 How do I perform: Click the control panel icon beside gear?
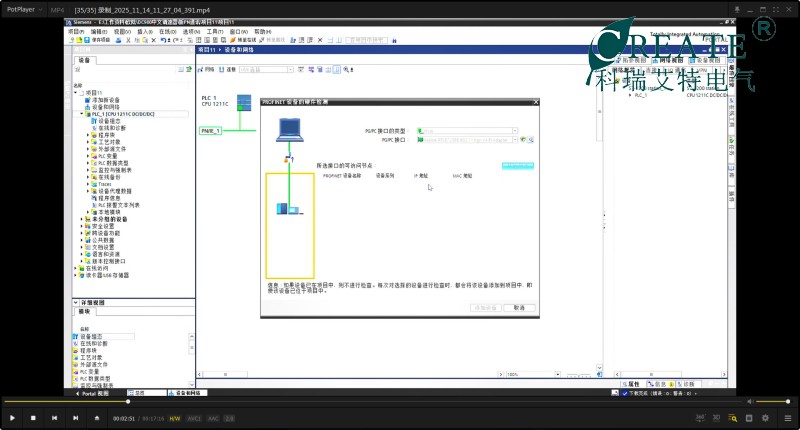coord(749,418)
